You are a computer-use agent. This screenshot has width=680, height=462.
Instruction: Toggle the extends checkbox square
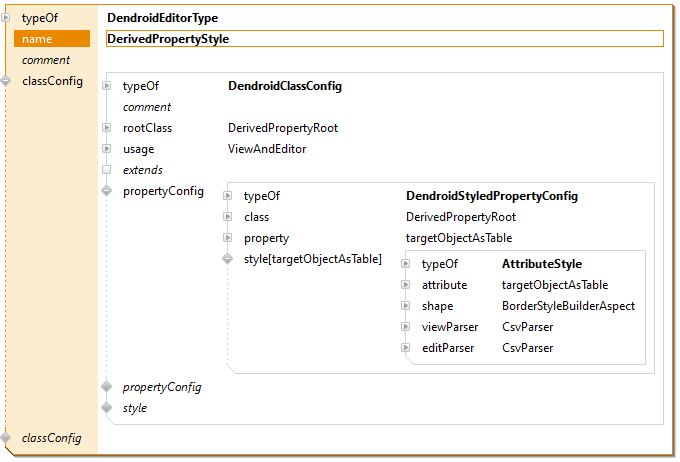point(107,170)
